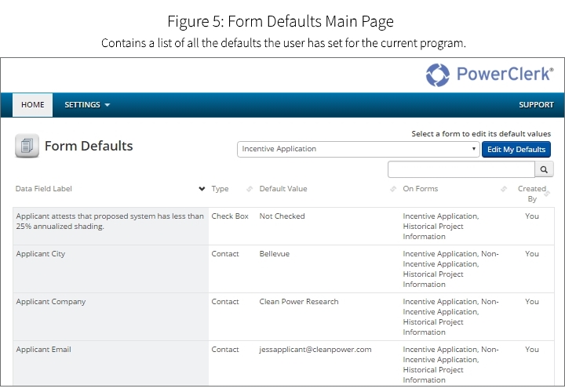The height and width of the screenshot is (392, 565).
Task: Sort using the Default Value column icon
Action: (393, 189)
